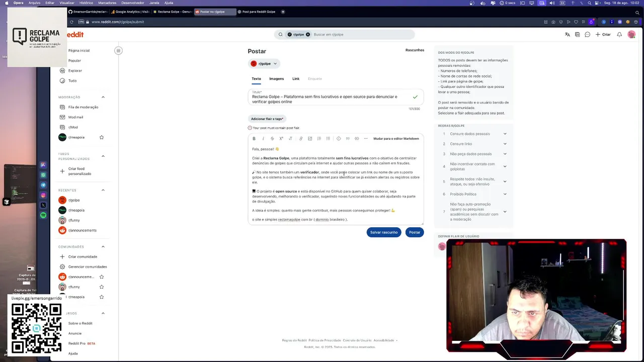This screenshot has height=362, width=644.
Task: Add r/meapoia to favorites under Moderação
Action: [x=102, y=137]
